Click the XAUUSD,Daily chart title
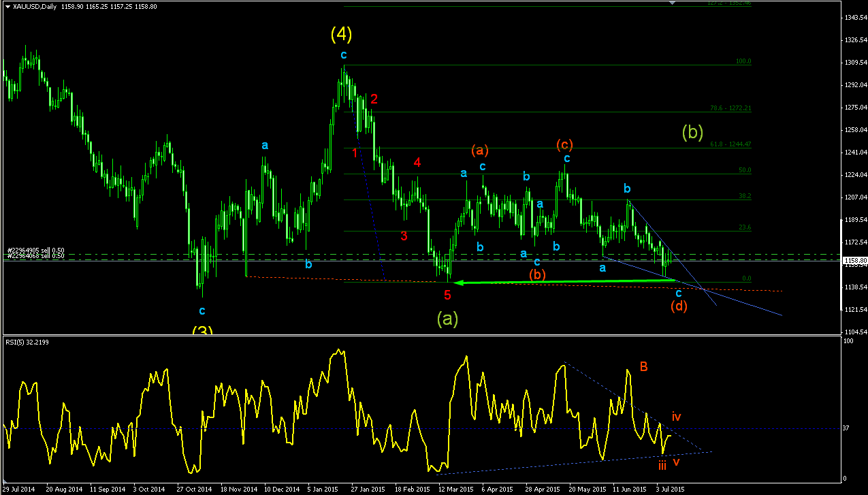Image resolution: width=868 pixels, height=495 pixels. pyautogui.click(x=34, y=7)
